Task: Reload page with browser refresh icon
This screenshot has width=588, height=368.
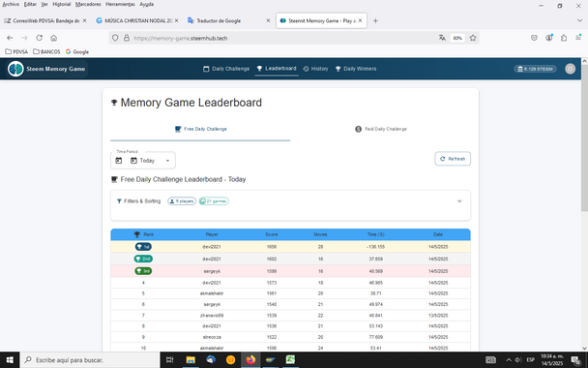Action: pos(39,38)
